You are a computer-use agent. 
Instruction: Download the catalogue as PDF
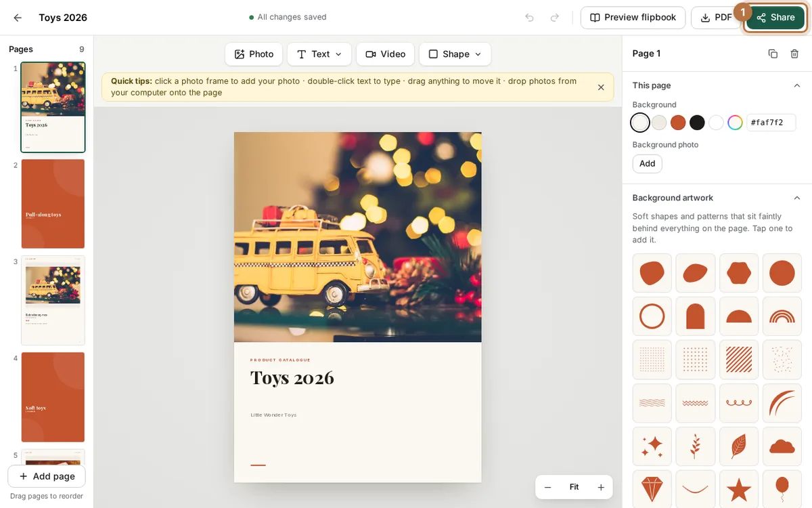[x=716, y=18]
